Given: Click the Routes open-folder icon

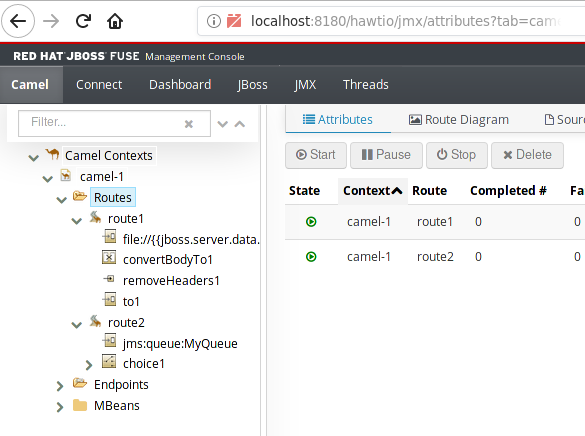Looking at the screenshot, I should pyautogui.click(x=80, y=195).
